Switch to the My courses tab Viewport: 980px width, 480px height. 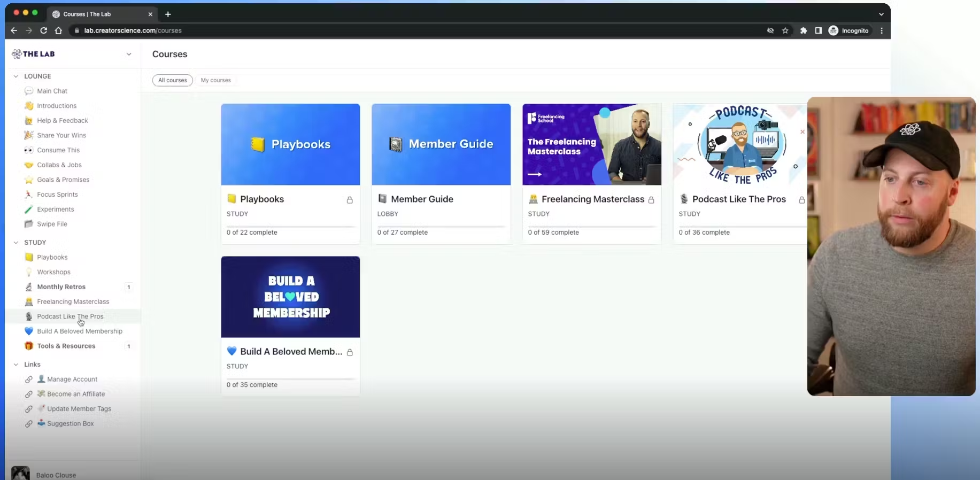coord(216,80)
